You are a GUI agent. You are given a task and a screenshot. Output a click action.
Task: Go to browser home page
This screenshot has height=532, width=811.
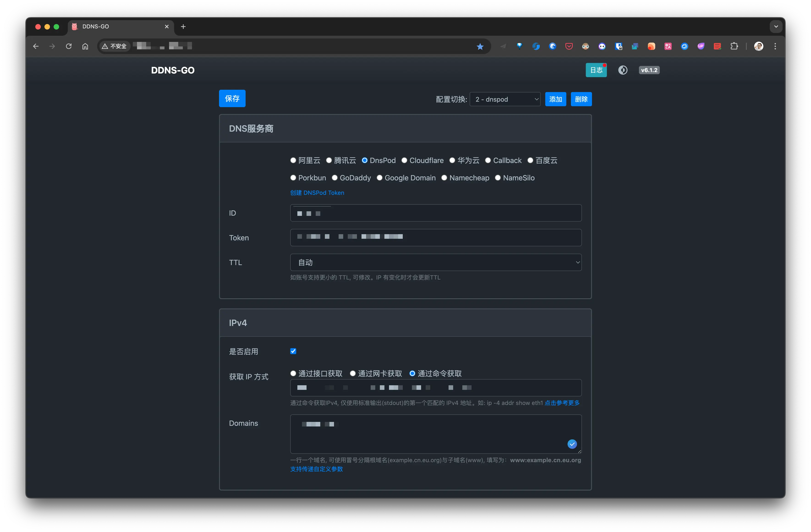pyautogui.click(x=85, y=46)
